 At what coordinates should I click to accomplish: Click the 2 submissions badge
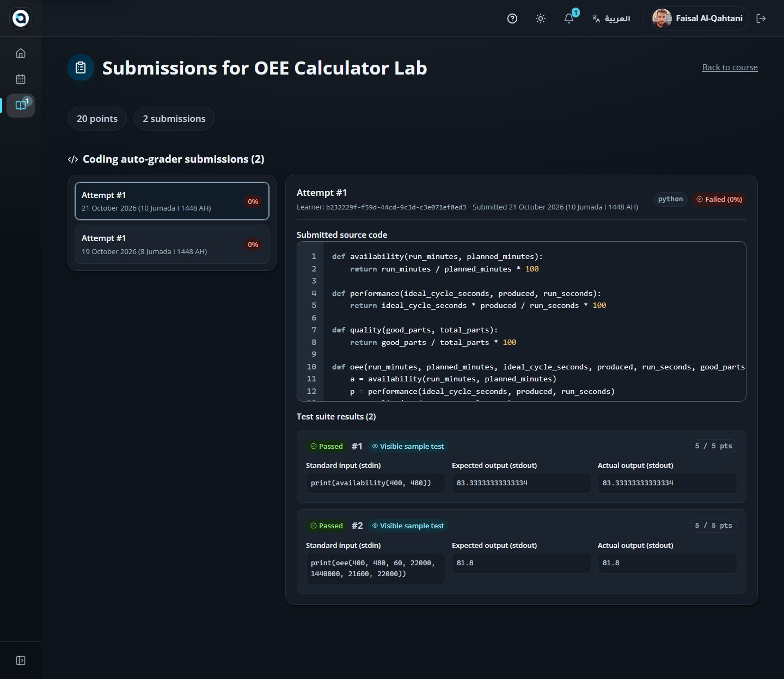click(x=174, y=119)
